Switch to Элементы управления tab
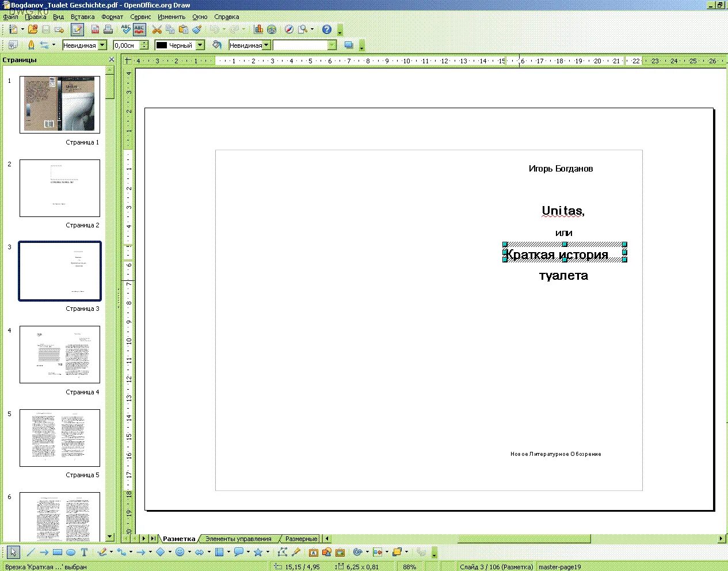Screen dimensions: 728x571 pyautogui.click(x=238, y=539)
